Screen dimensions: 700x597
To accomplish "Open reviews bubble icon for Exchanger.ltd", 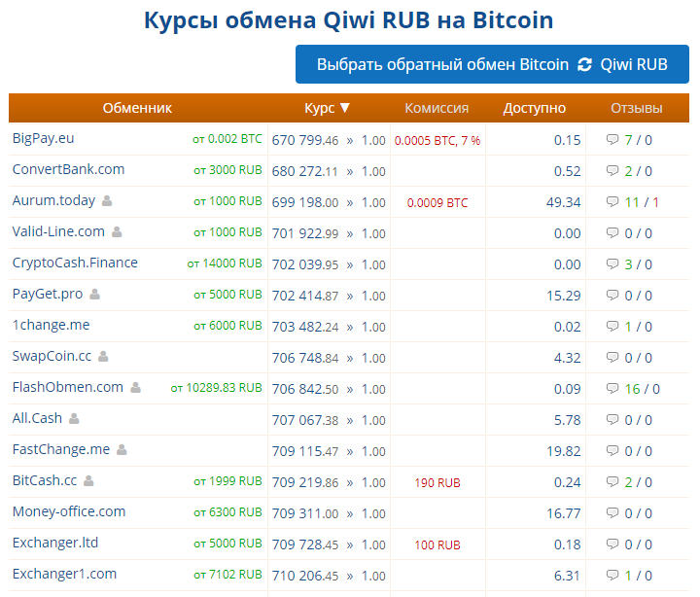I will point(612,544).
